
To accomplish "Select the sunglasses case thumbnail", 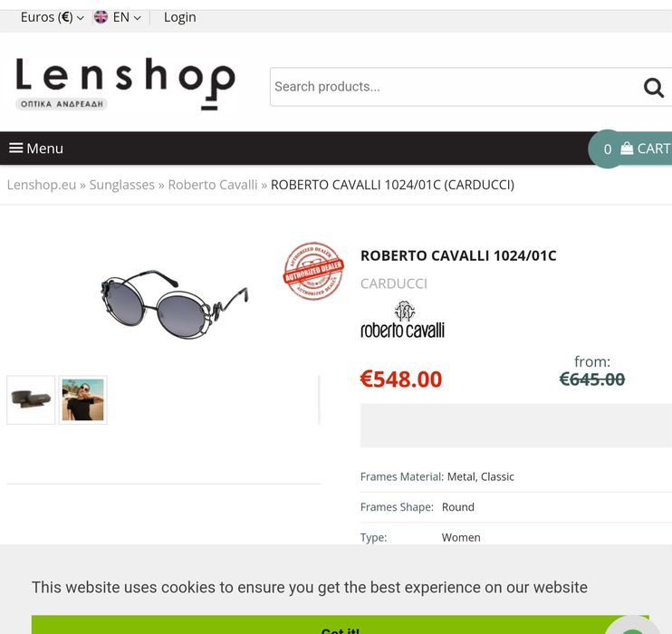I will (x=31, y=400).
